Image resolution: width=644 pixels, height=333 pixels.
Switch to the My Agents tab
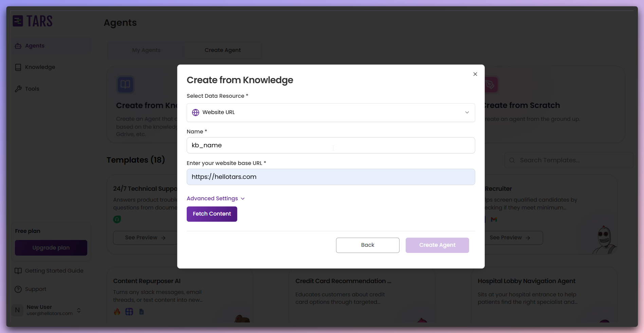[146, 50]
